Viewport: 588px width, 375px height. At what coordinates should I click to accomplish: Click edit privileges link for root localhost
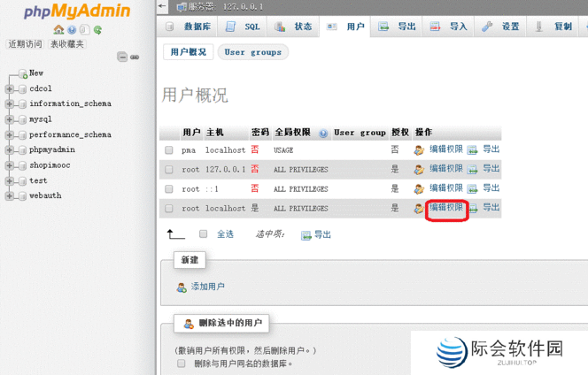tap(446, 208)
